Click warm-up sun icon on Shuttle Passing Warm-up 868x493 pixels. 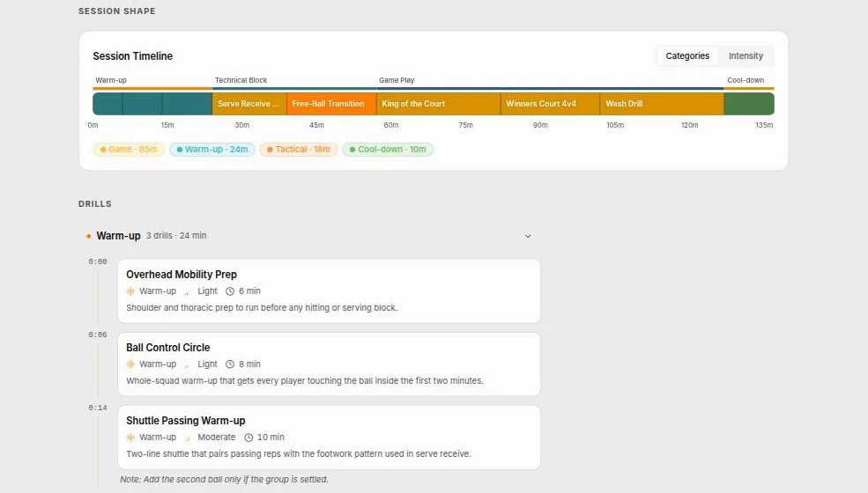click(x=130, y=438)
